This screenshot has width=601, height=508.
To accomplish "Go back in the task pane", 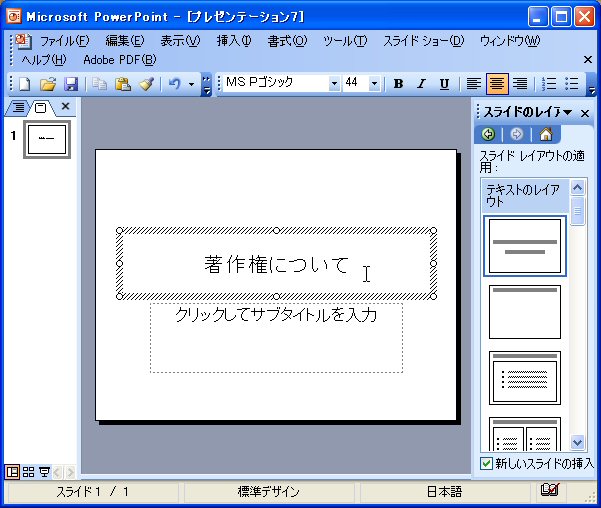I will [x=488, y=134].
